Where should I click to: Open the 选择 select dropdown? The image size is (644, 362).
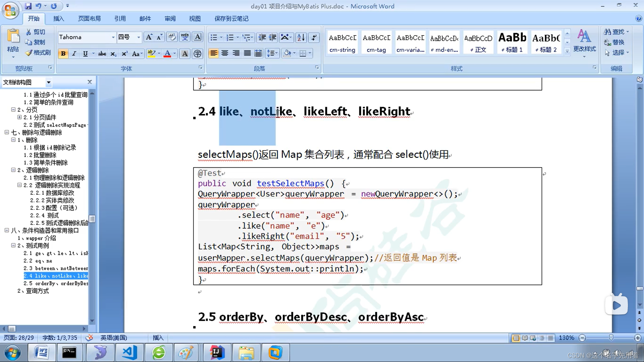(x=617, y=53)
